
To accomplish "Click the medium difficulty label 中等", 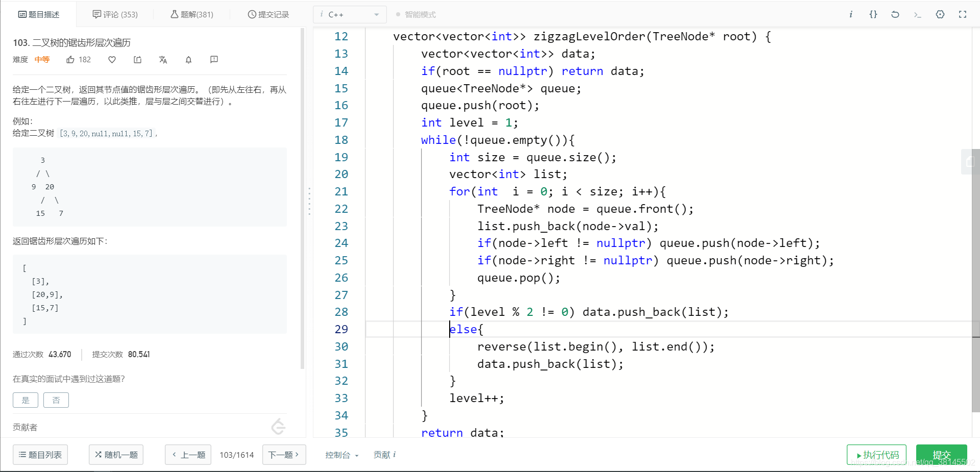I will click(x=42, y=60).
